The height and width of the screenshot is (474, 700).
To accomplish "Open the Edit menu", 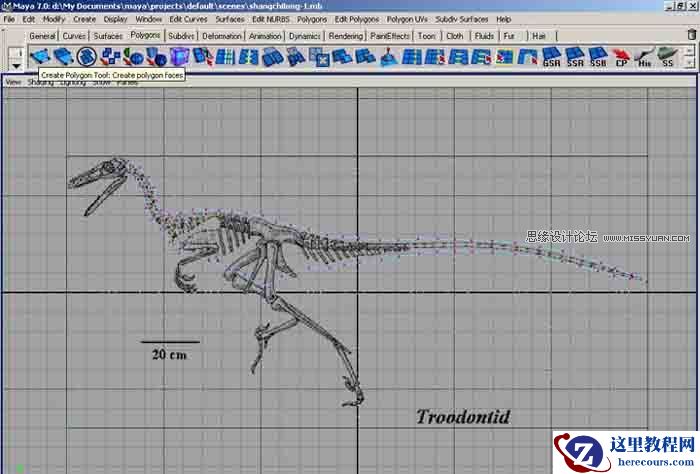I will (29, 19).
